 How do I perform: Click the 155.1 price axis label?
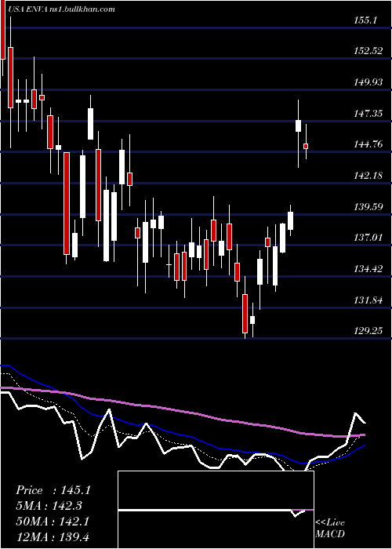tap(365, 20)
